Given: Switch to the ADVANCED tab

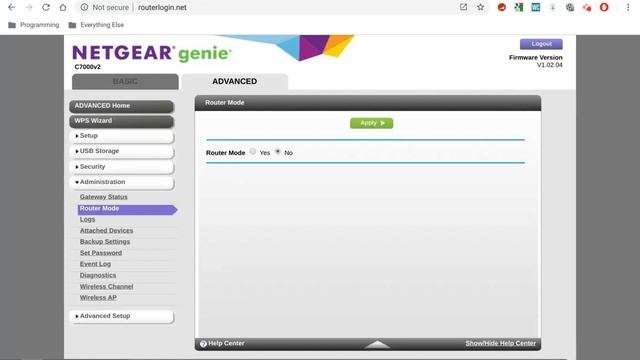Looking at the screenshot, I should [235, 82].
